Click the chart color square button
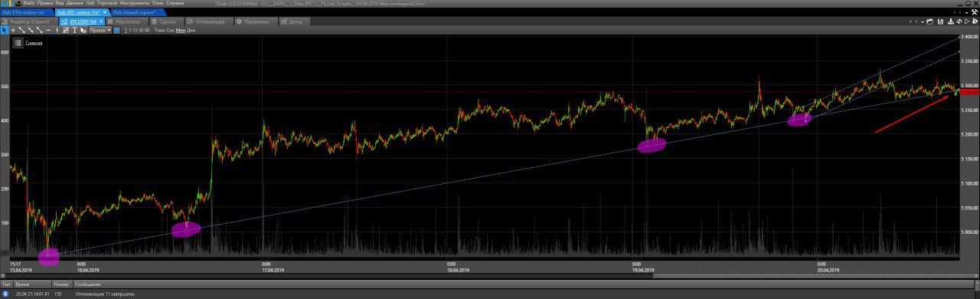 pyautogui.click(x=117, y=30)
